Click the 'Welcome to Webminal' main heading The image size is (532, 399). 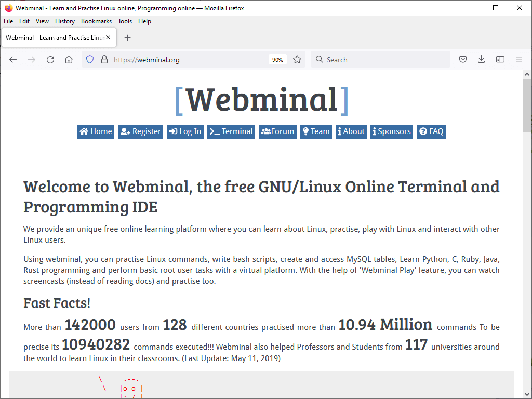tap(261, 197)
